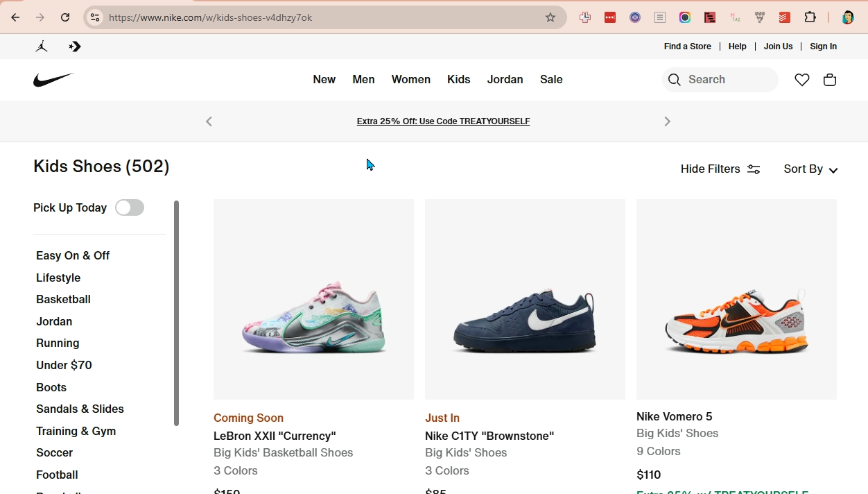Click the Nike swoosh logo
The width and height of the screenshot is (868, 494).
(53, 80)
